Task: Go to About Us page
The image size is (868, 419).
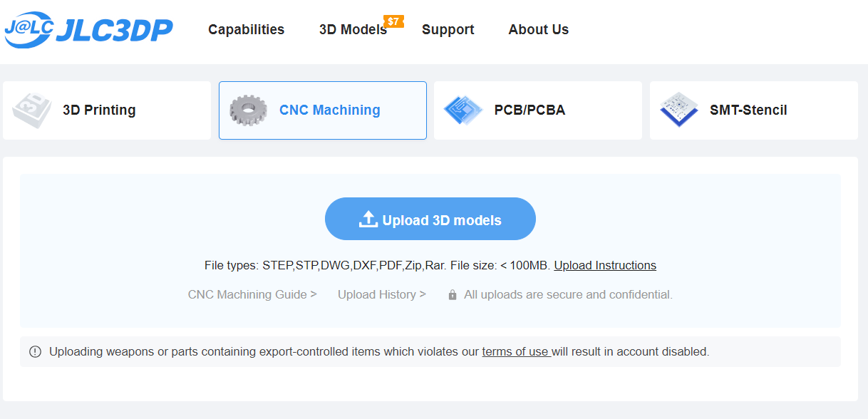Action: tap(538, 29)
